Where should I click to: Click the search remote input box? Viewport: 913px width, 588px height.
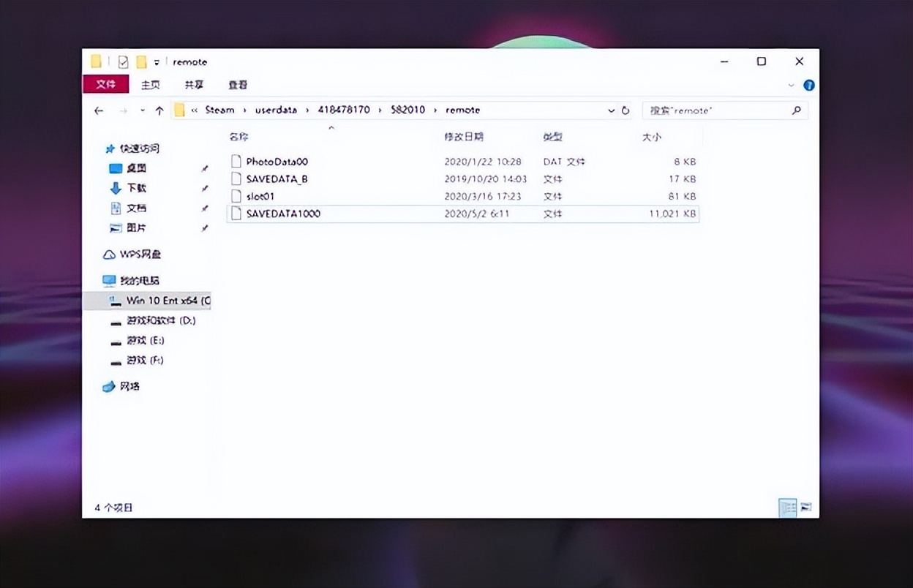click(x=713, y=110)
